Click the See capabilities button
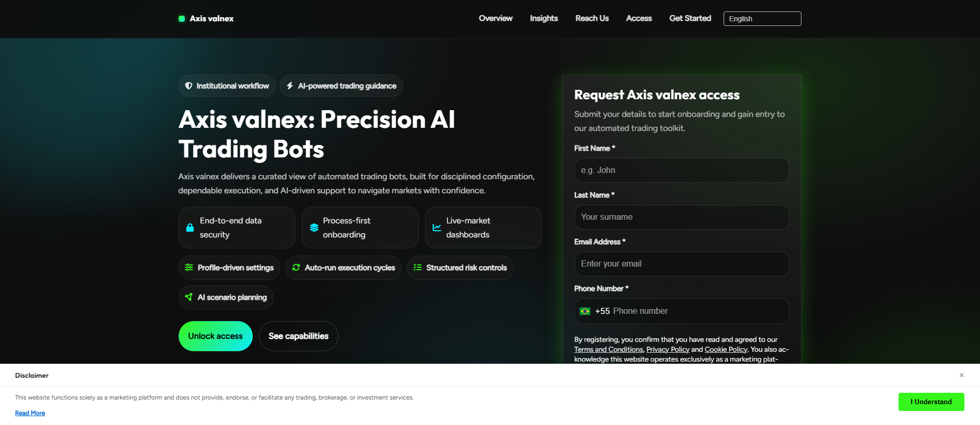This screenshot has width=980, height=425. (x=298, y=336)
